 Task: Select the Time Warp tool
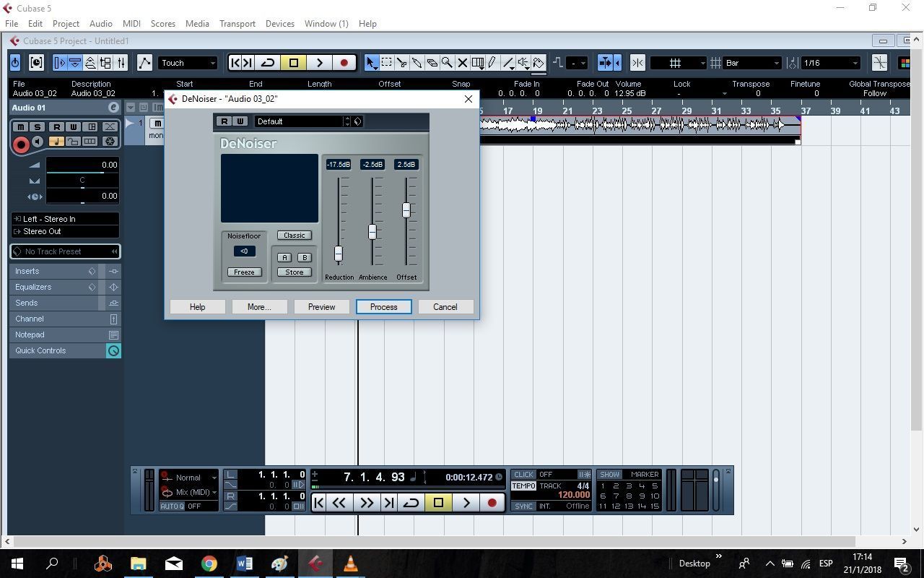coord(477,63)
